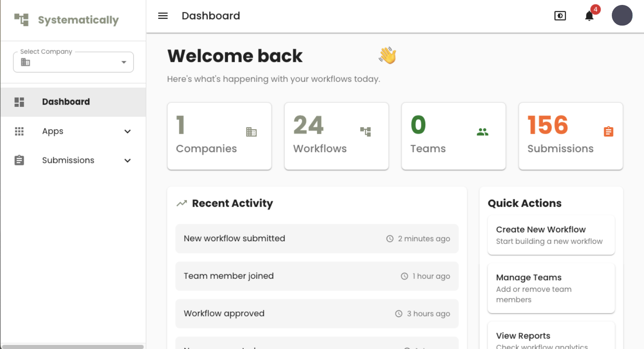
Task: Select the New workflow submitted activity entry
Action: [317, 238]
